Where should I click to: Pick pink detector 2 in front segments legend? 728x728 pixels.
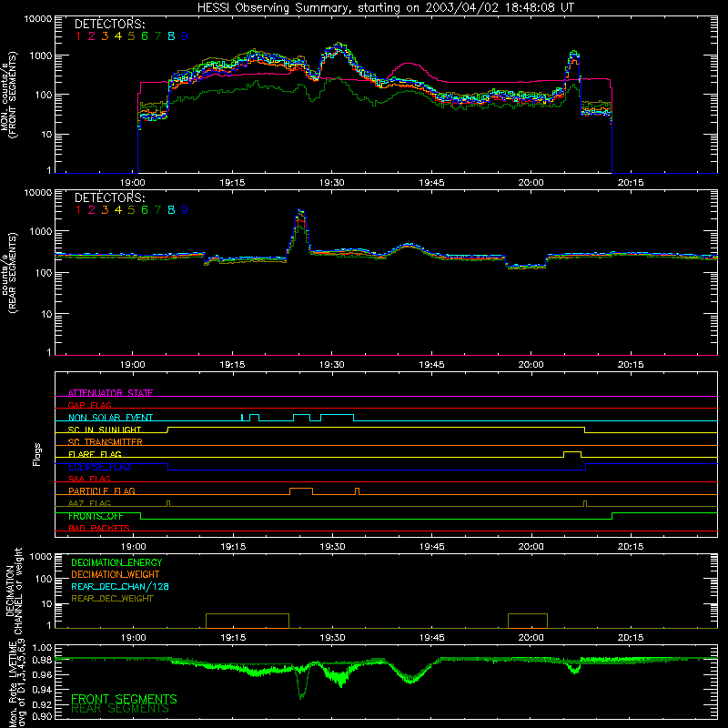click(92, 36)
